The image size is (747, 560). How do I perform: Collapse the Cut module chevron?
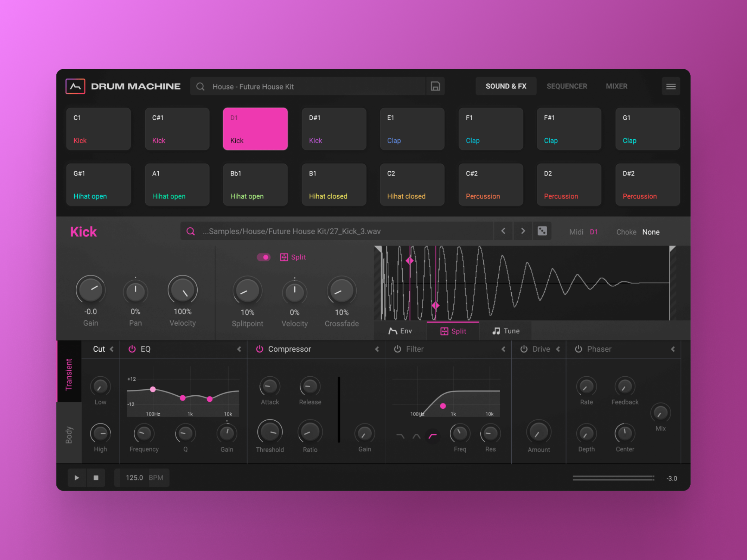coord(112,349)
